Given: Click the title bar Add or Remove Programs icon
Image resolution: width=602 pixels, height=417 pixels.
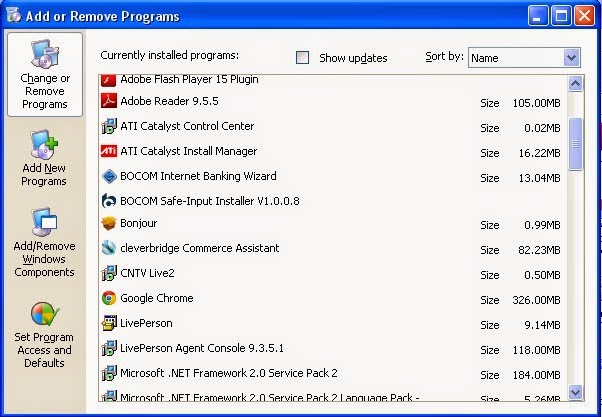Looking at the screenshot, I should click(x=14, y=15).
